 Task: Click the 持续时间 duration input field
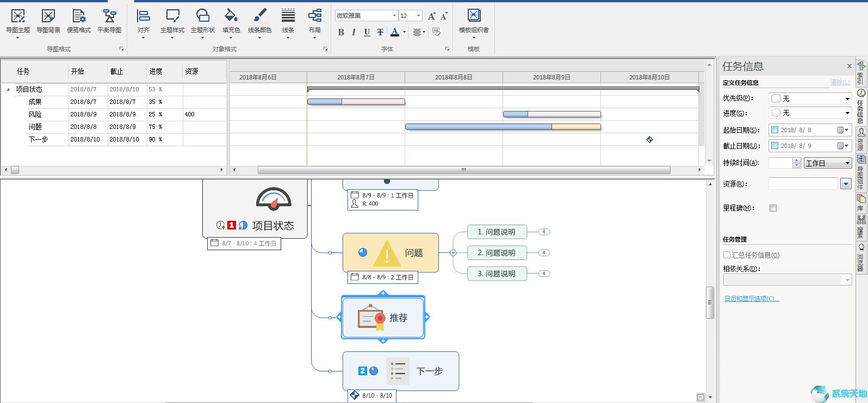click(780, 163)
